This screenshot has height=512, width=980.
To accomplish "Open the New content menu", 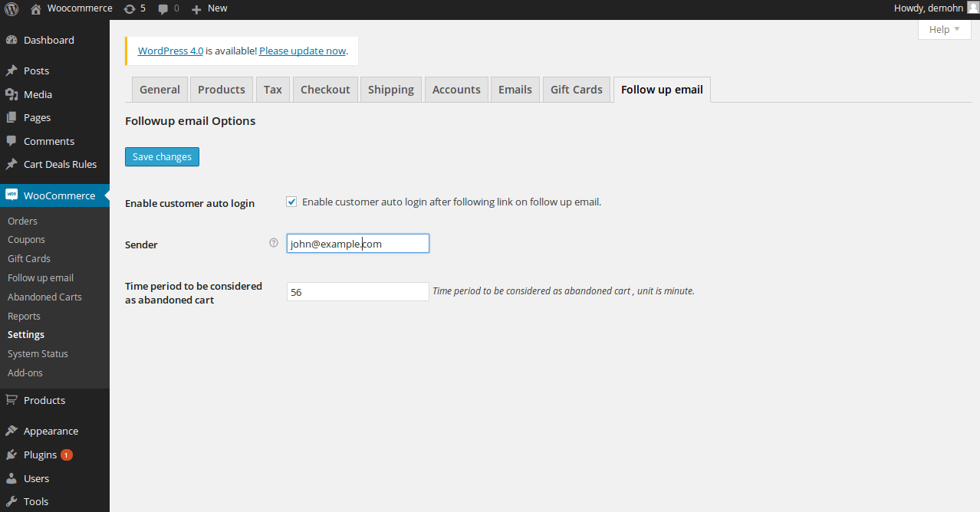I will point(209,8).
